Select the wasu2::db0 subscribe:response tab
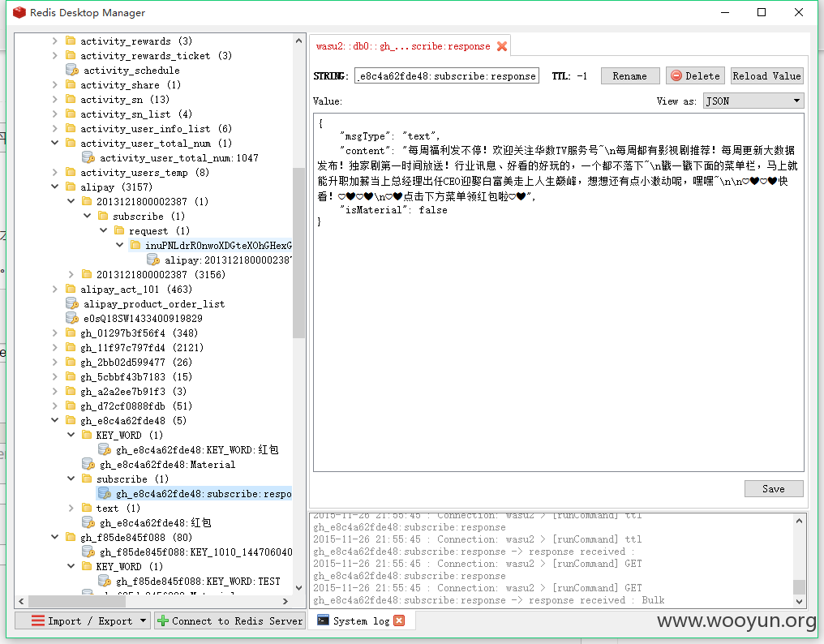The height and width of the screenshot is (644, 824). (402, 46)
